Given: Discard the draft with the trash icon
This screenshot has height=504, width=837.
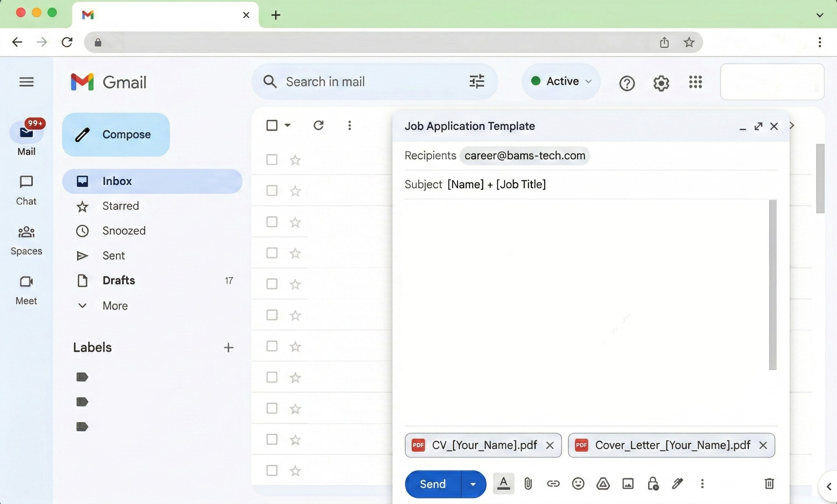Looking at the screenshot, I should tap(769, 484).
